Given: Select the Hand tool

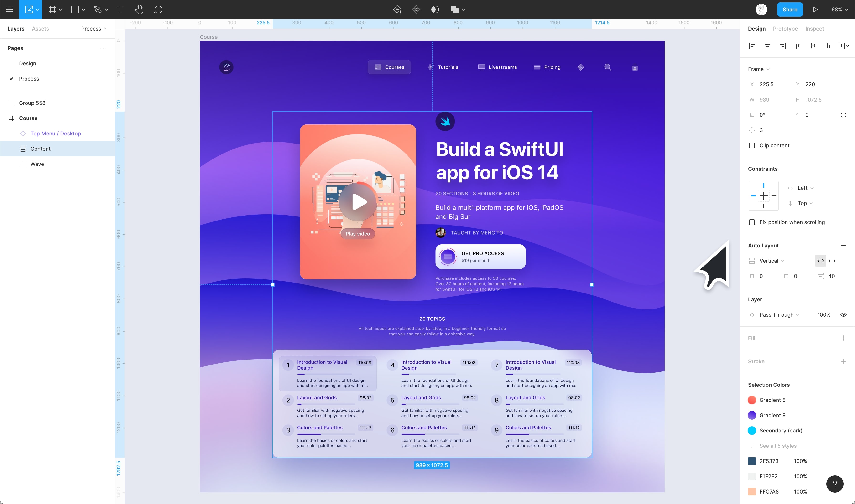Looking at the screenshot, I should coord(139,10).
